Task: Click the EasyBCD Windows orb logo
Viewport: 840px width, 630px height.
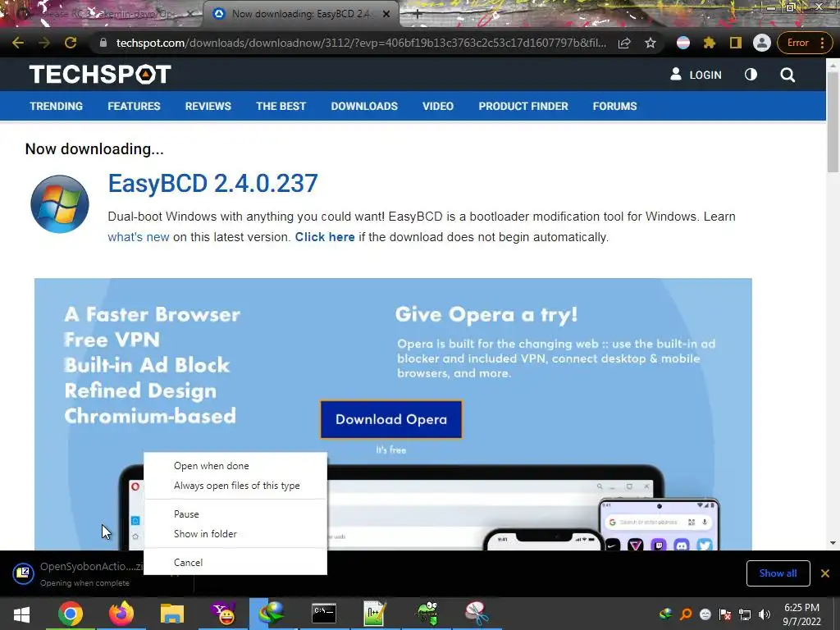Action: pos(59,204)
